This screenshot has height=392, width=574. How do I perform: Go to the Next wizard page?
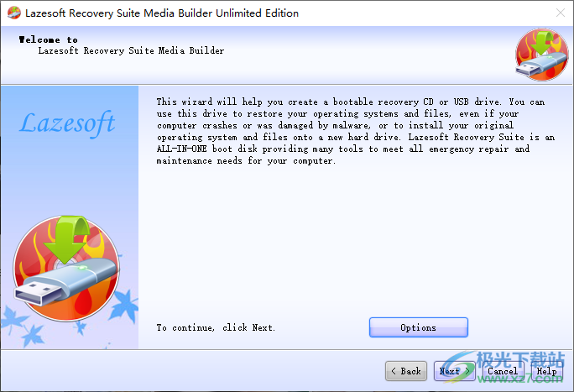pos(454,371)
